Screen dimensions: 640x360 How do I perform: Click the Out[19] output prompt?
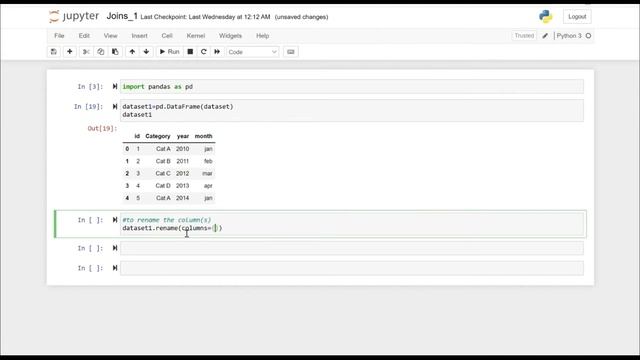[102, 129]
